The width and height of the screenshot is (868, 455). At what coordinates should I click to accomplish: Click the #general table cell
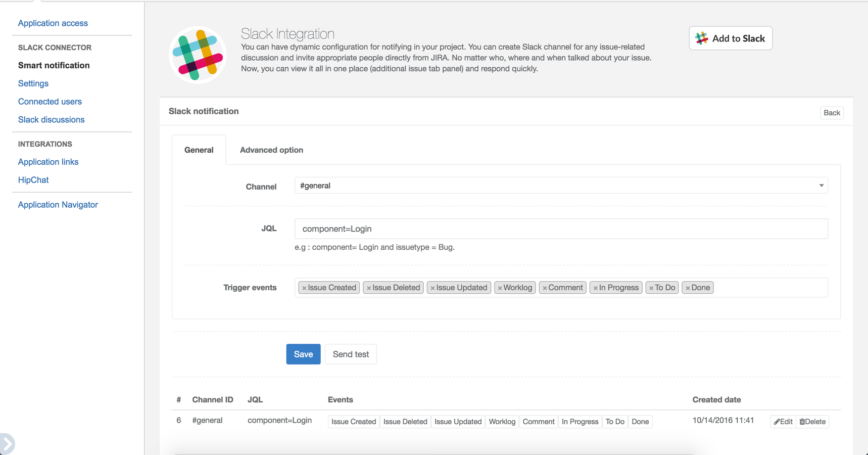[207, 421]
